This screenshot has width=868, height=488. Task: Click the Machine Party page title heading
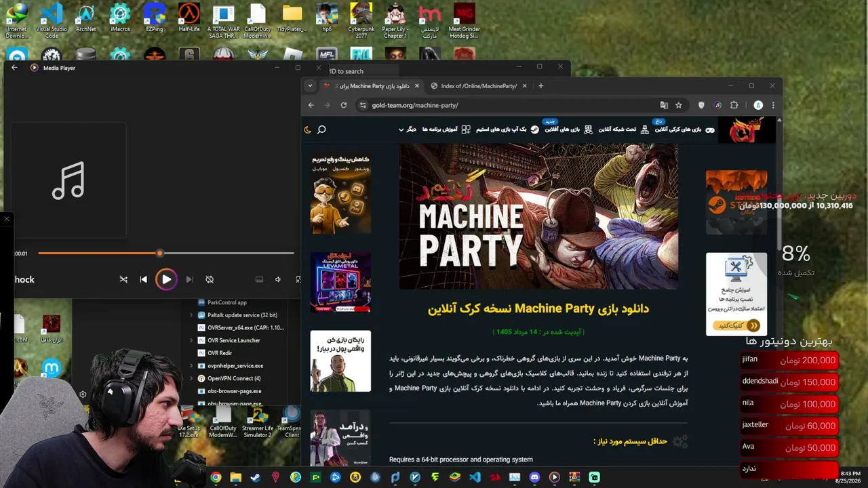pyautogui.click(x=538, y=308)
